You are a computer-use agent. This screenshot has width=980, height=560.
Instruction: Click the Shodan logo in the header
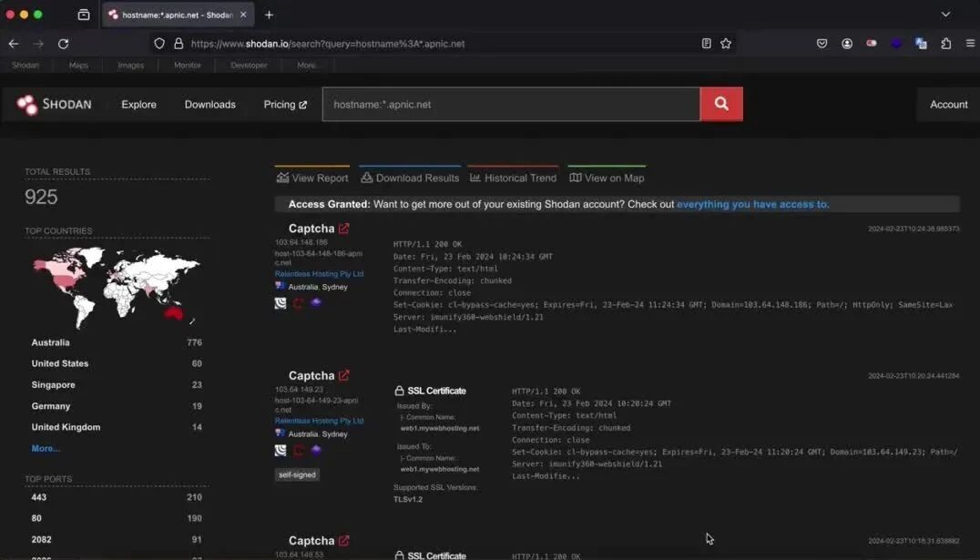[x=55, y=105]
